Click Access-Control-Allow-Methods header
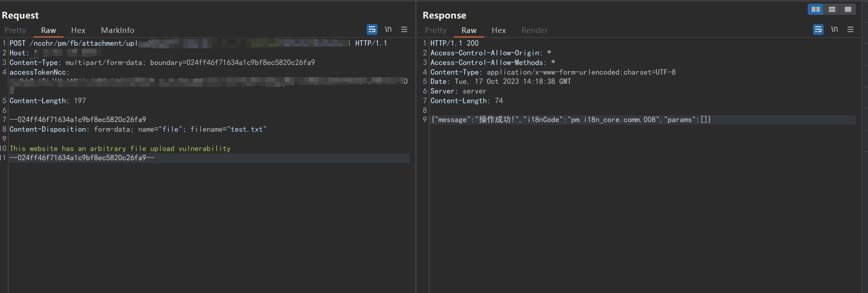Screen dimensions: 868x293 pos(493,62)
